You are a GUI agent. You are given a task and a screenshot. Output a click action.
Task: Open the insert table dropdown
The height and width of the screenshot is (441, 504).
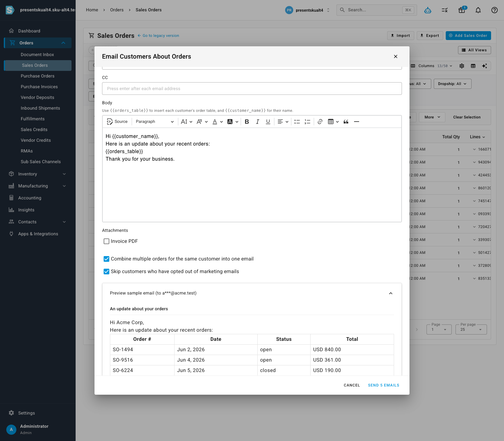(333, 122)
